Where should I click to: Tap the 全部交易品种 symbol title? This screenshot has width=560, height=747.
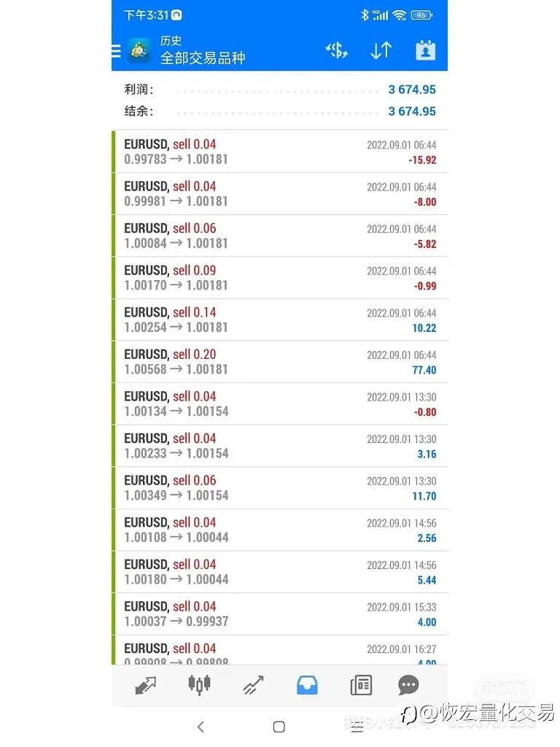coord(203,58)
